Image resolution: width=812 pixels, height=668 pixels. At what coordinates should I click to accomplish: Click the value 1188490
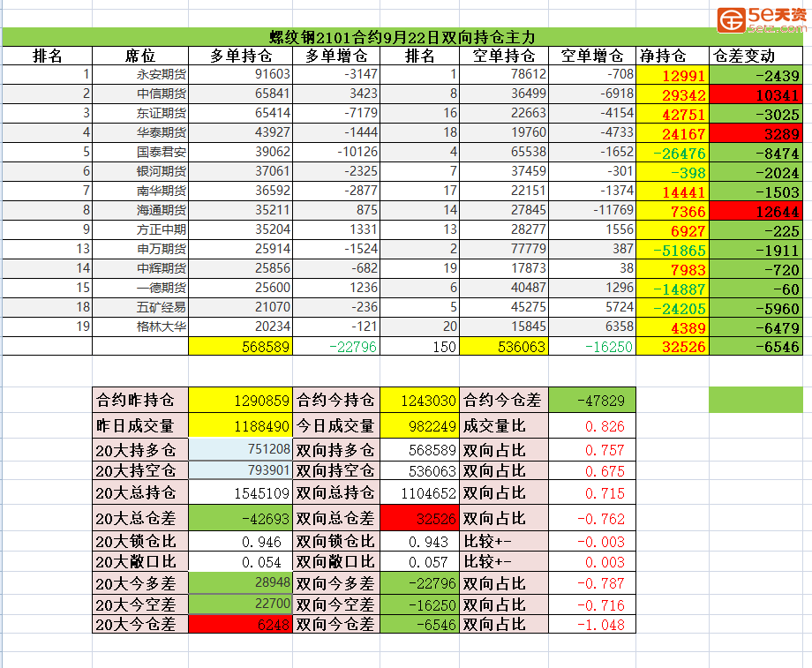tap(241, 425)
